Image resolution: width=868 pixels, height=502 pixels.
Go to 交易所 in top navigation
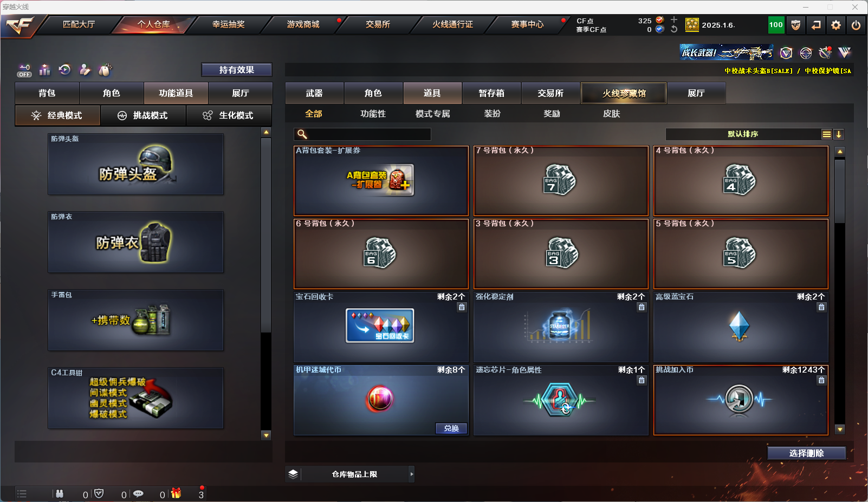[378, 24]
